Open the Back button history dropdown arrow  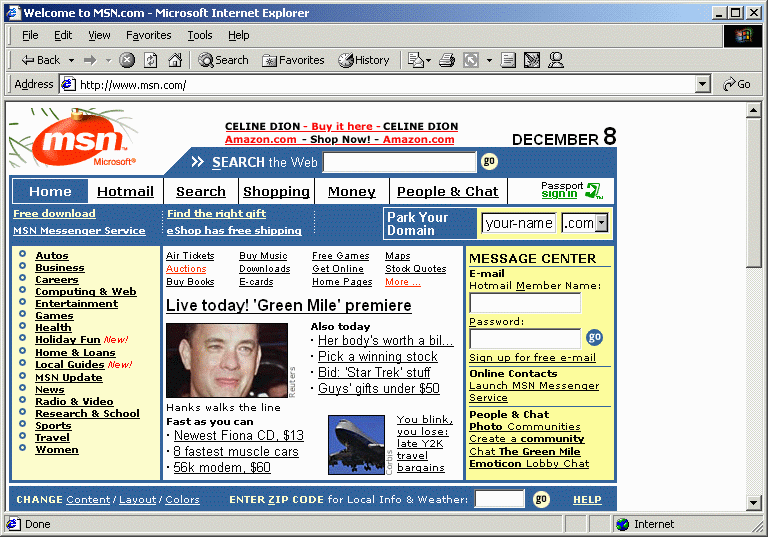(x=71, y=60)
